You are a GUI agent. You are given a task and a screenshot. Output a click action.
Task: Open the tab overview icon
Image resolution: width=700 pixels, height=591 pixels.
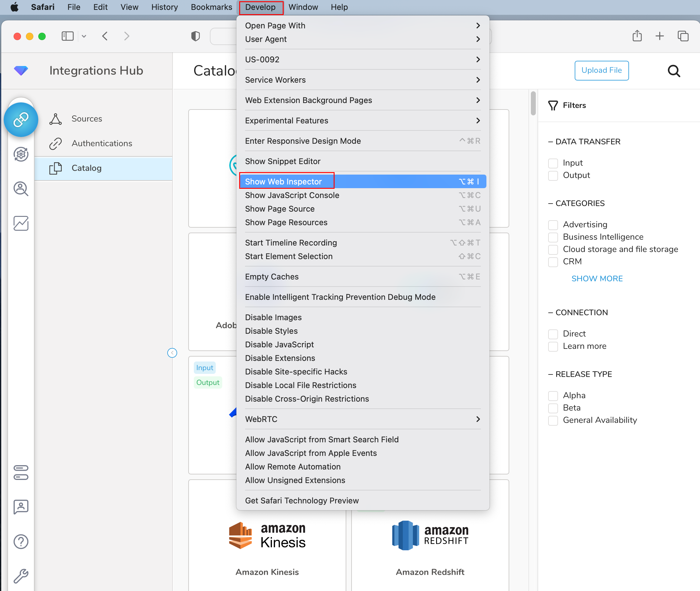683,36
